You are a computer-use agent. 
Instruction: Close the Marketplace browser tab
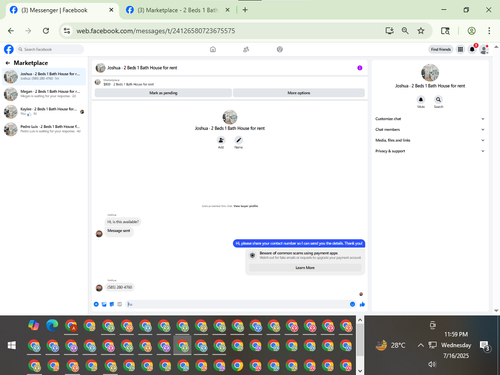(x=227, y=10)
